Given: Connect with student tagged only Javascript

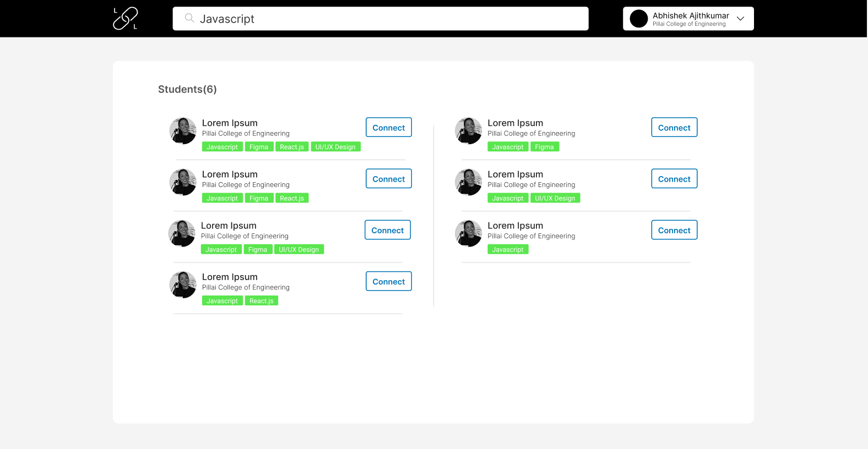Looking at the screenshot, I should coord(674,230).
